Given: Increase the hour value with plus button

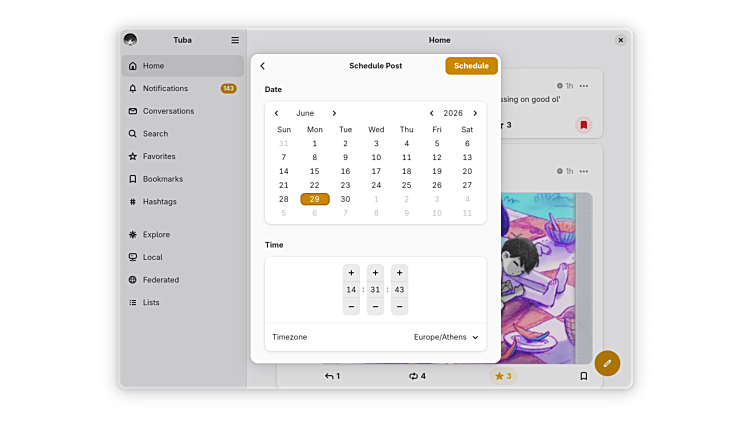Looking at the screenshot, I should click(x=351, y=273).
